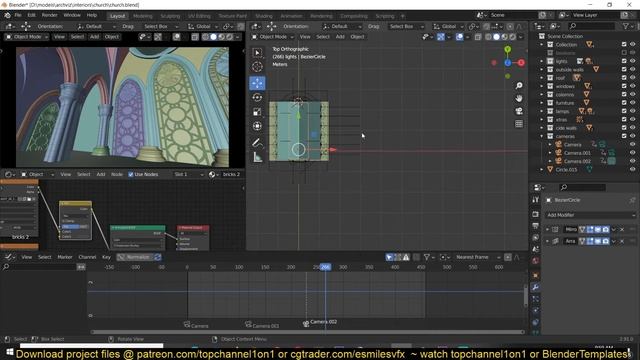Hide Camera.001 with its eye icon

pos(633,153)
